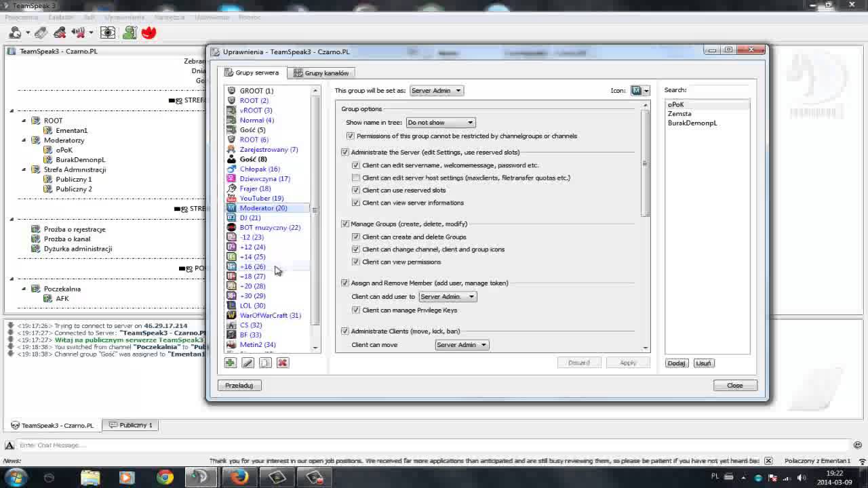The height and width of the screenshot is (488, 868).
Task: Click the copy group icon
Action: click(265, 363)
